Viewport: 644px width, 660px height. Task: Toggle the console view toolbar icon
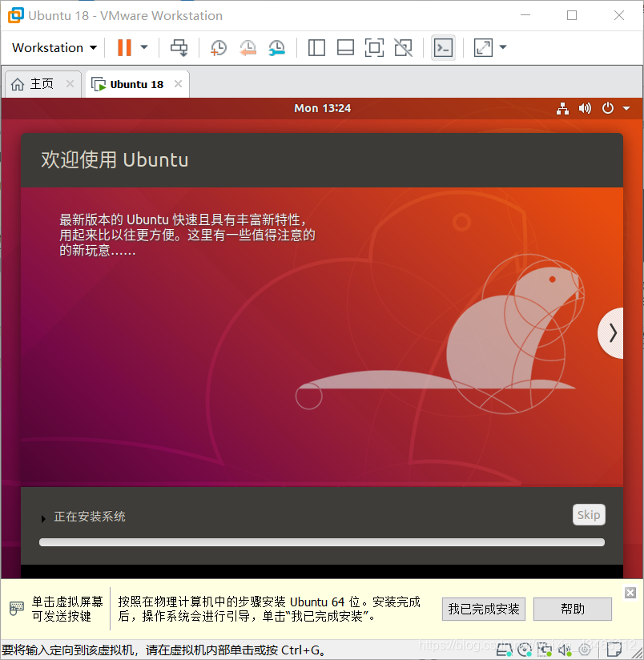point(443,47)
